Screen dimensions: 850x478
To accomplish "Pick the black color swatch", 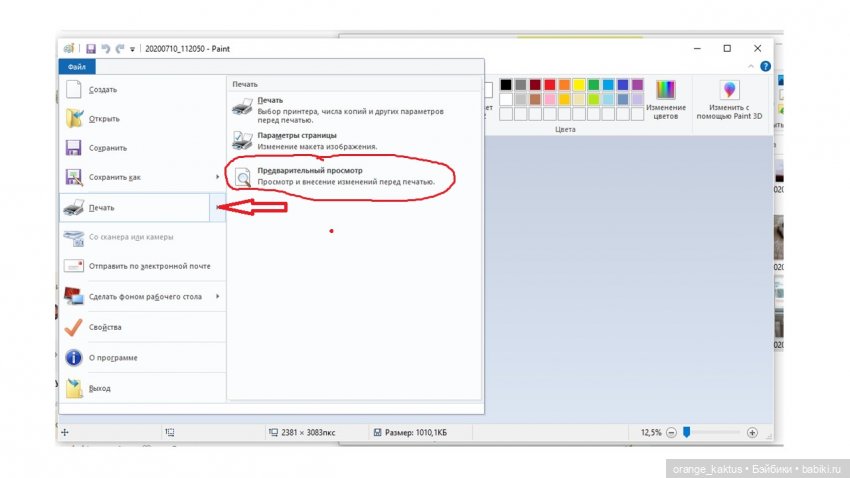I will pos(506,85).
